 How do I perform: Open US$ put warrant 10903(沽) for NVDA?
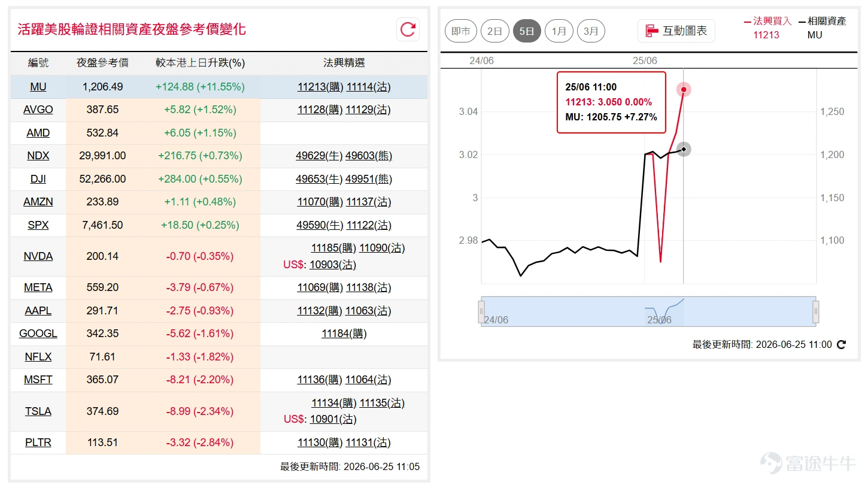[x=333, y=264]
